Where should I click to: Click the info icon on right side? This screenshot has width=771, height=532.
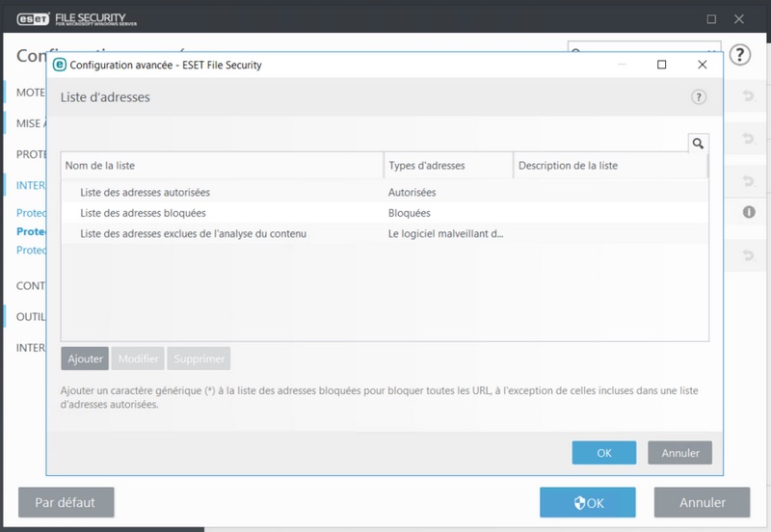[x=749, y=212]
